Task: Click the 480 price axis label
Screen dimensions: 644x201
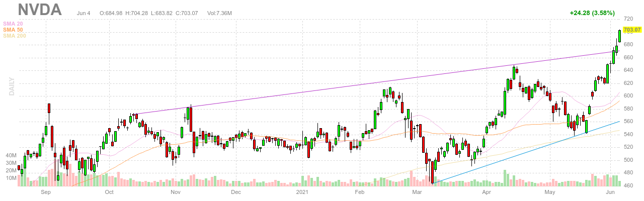Action: coord(628,173)
